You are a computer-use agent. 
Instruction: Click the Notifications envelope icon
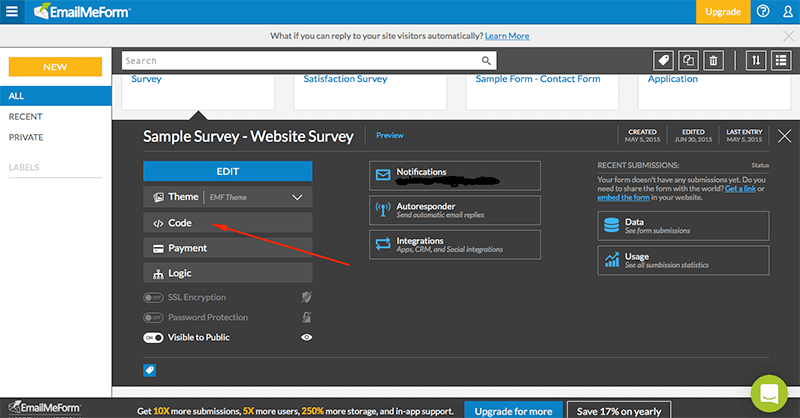click(383, 175)
